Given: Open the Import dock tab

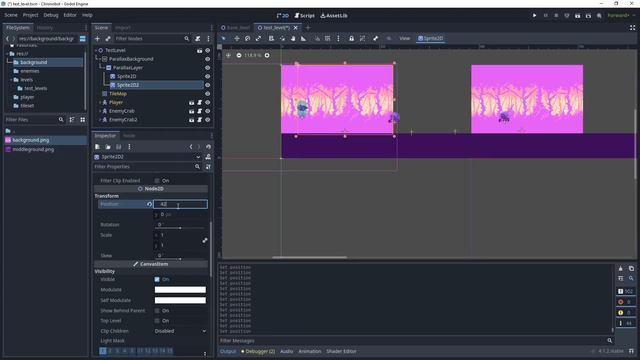Looking at the screenshot, I should (123, 28).
